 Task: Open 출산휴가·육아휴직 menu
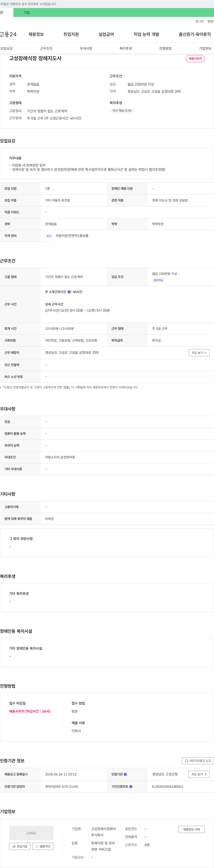pyautogui.click(x=195, y=34)
